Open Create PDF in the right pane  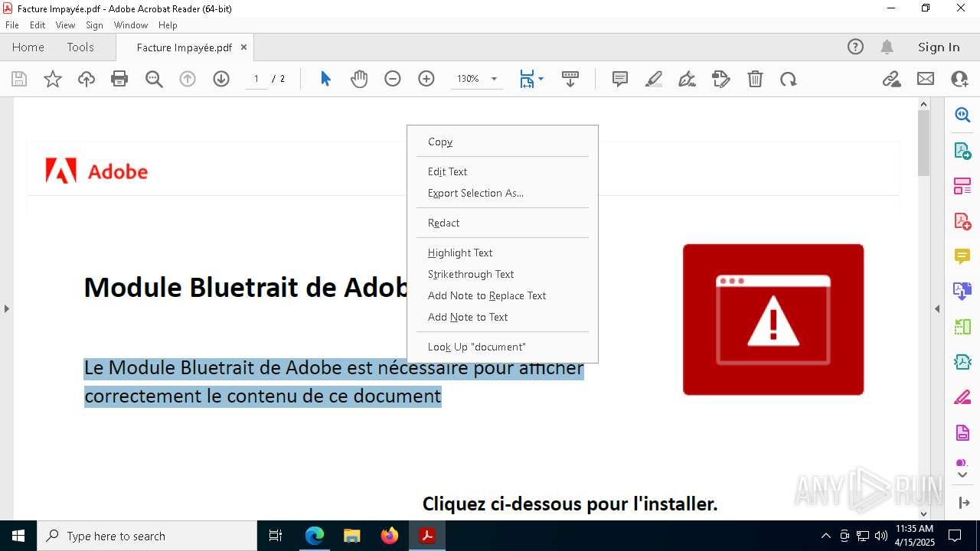click(x=962, y=221)
